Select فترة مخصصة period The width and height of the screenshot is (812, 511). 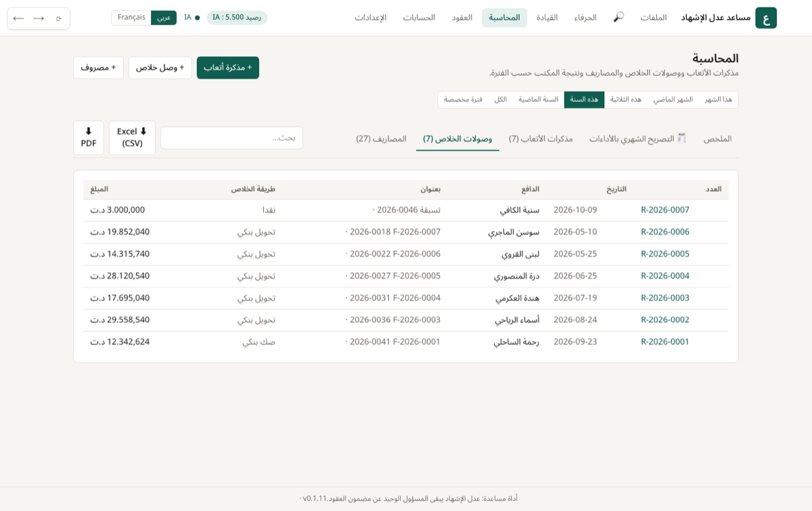(x=463, y=99)
